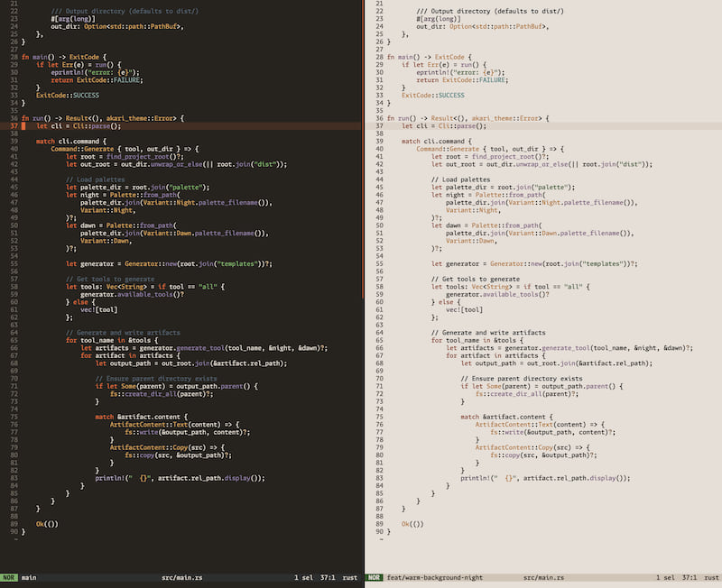The height and width of the screenshot is (588, 722).
Task: Click the NOR mode indicator in light pane
Action: coord(374,577)
